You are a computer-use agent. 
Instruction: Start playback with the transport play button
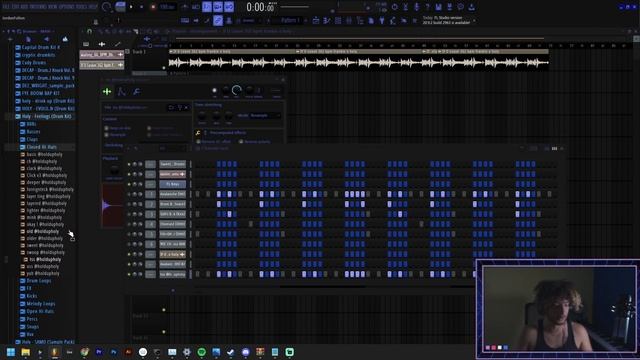click(x=131, y=7)
